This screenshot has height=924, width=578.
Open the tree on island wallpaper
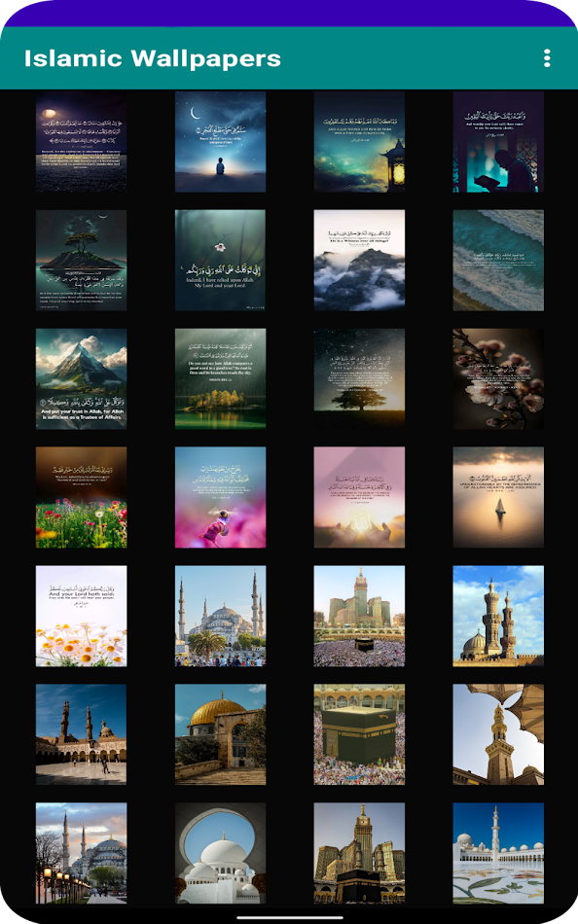tap(82, 261)
